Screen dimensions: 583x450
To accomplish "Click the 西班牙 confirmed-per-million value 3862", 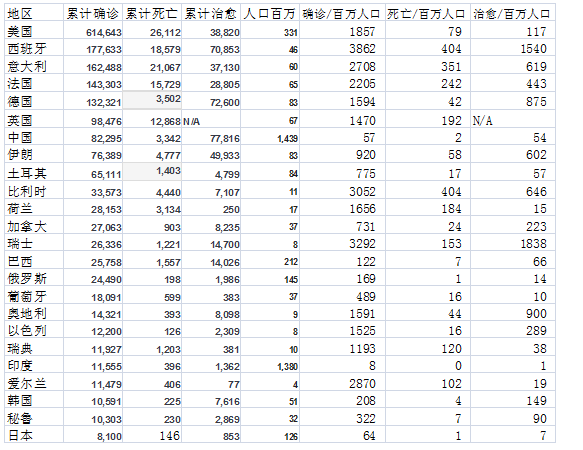I will point(342,48).
